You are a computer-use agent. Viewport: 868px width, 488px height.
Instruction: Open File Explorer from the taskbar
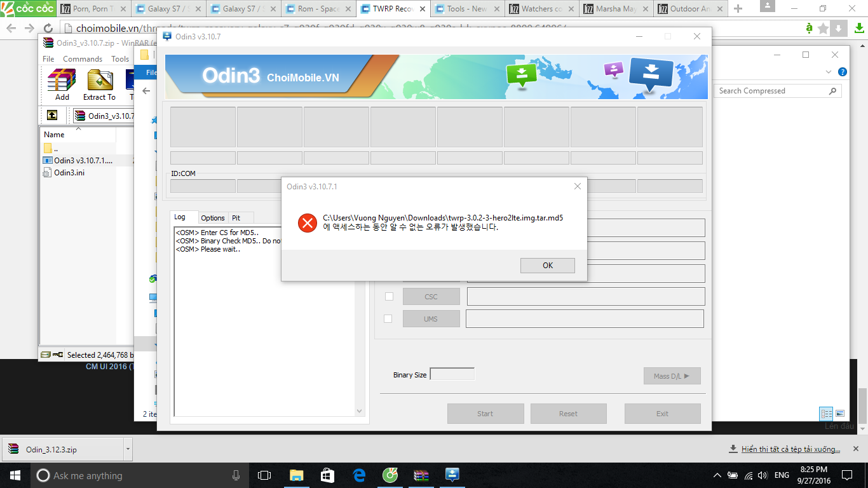click(297, 475)
